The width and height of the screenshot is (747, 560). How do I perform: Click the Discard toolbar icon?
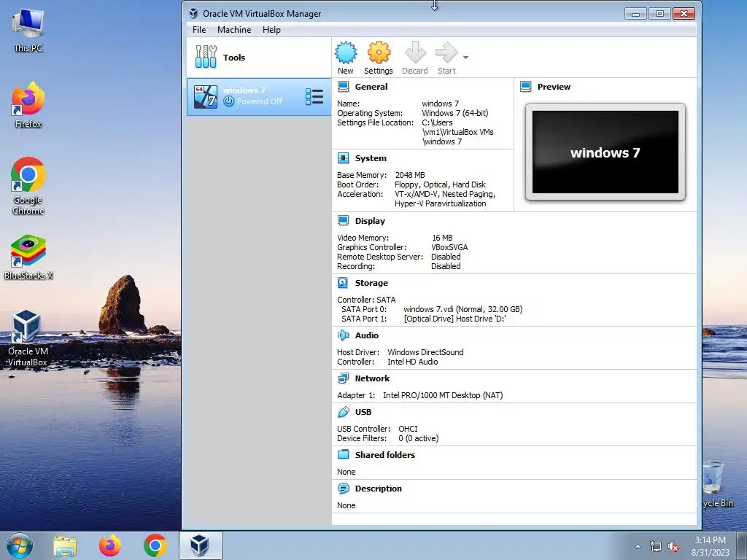(415, 52)
